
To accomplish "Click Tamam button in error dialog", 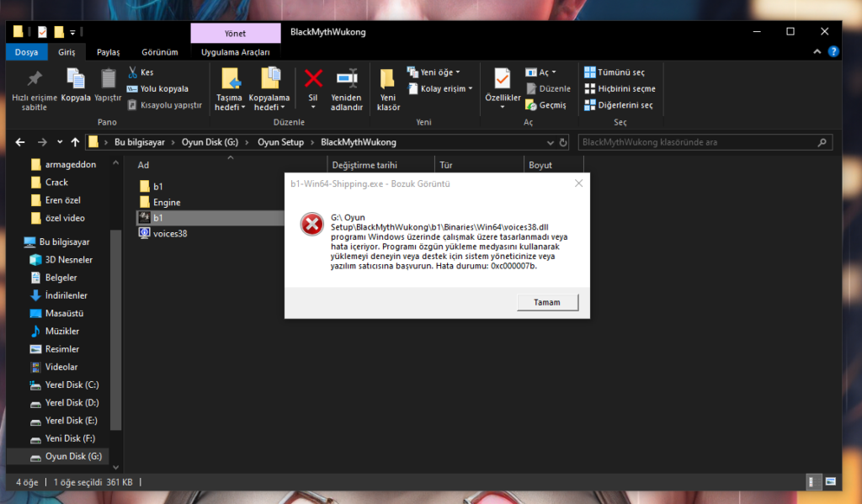I will (x=547, y=302).
